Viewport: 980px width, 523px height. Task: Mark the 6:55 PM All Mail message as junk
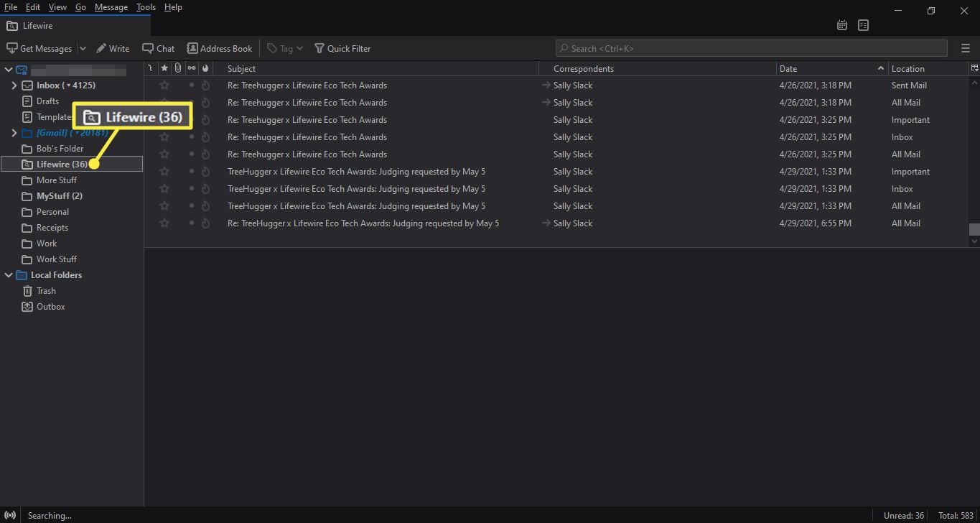point(205,223)
